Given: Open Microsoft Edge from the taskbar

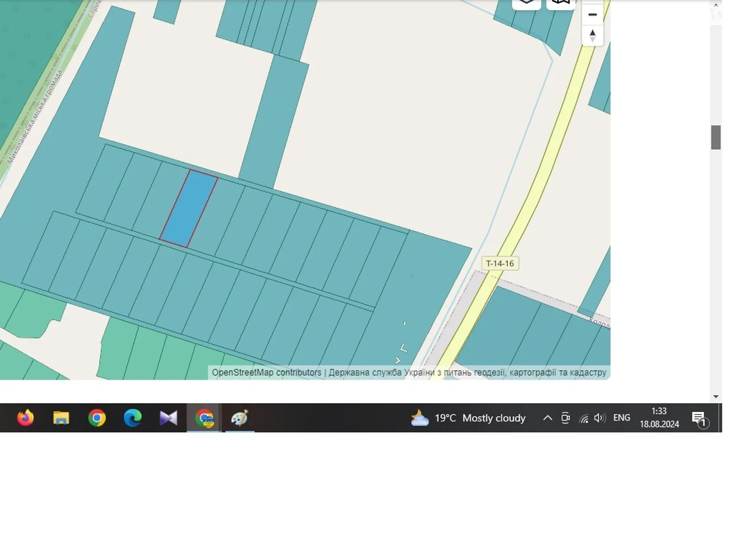Looking at the screenshot, I should click(x=133, y=418).
